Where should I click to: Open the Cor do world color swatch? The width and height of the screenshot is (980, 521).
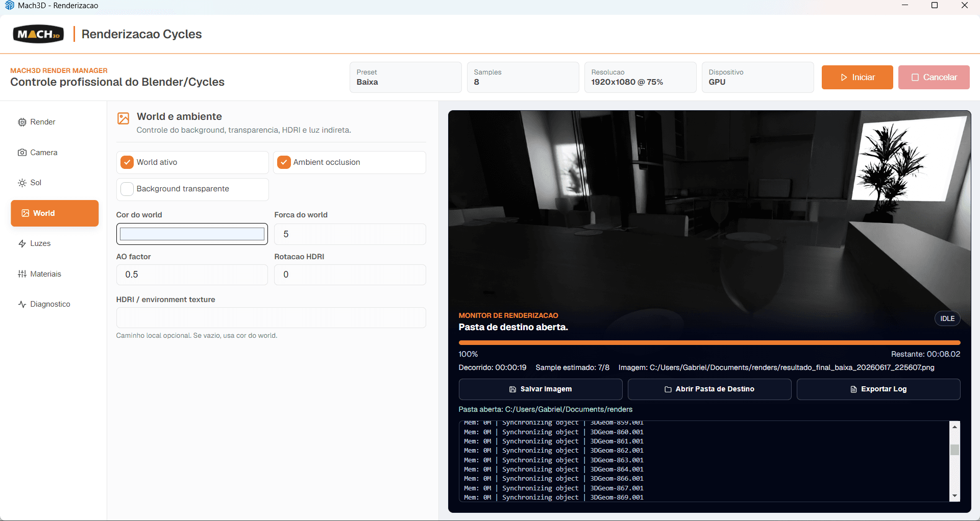coord(192,234)
